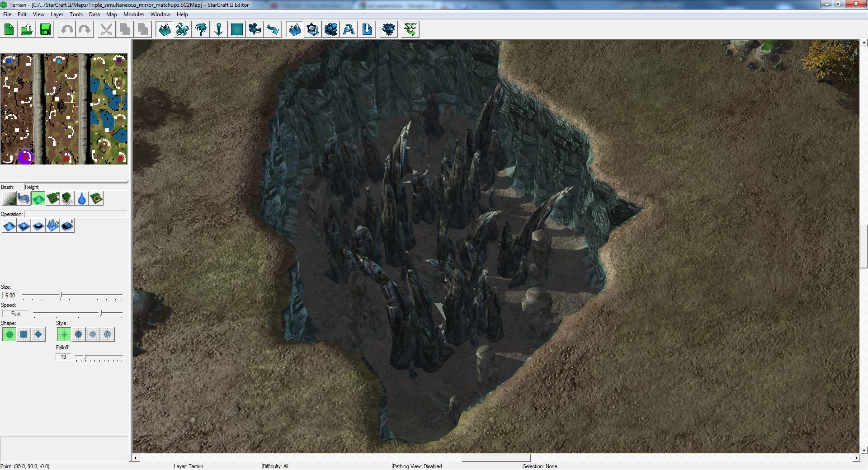Switch to the Units layer icon

pyautogui.click(x=183, y=30)
